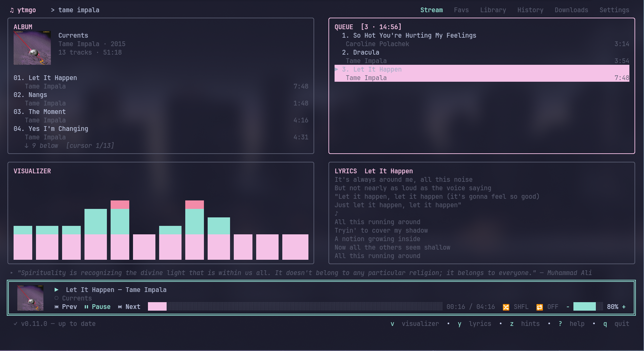644x351 pixels.
Task: Click the music note symbol in lyrics
Action: [337, 214]
